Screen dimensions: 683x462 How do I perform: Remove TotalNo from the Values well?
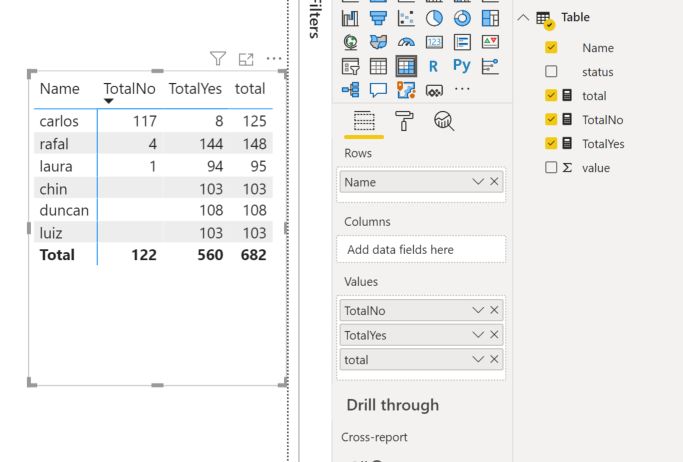[x=494, y=310]
